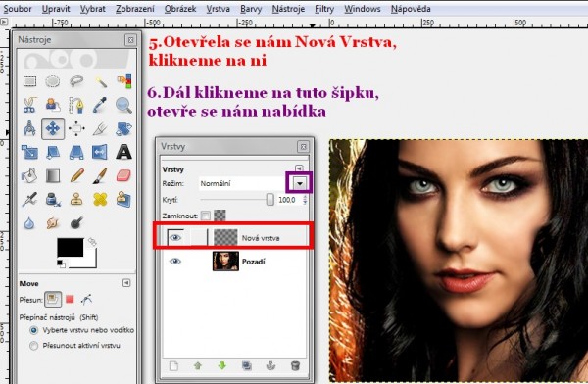The image size is (588, 384).
Task: Open the Režim mode dropdown arrow
Action: tap(300, 183)
